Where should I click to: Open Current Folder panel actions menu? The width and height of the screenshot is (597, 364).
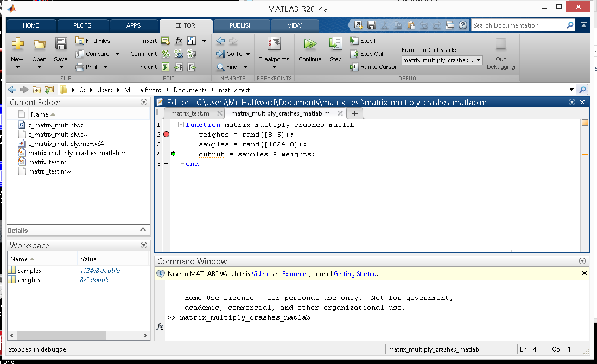click(143, 102)
